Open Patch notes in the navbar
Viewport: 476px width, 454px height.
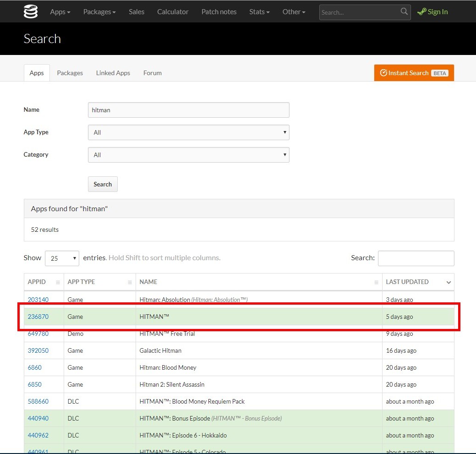click(x=219, y=12)
